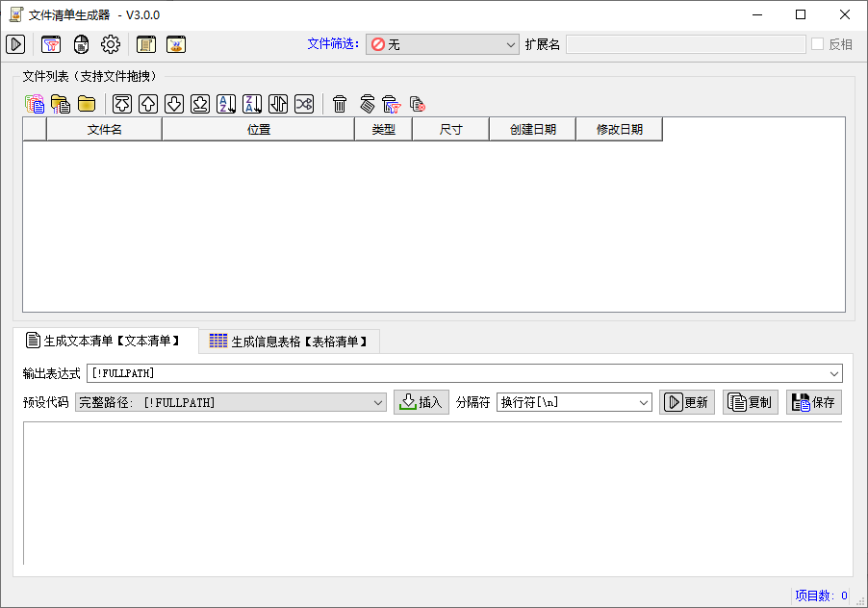Click the move-to-top arrow icon
Viewport: 868px width, 608px height.
point(122,104)
